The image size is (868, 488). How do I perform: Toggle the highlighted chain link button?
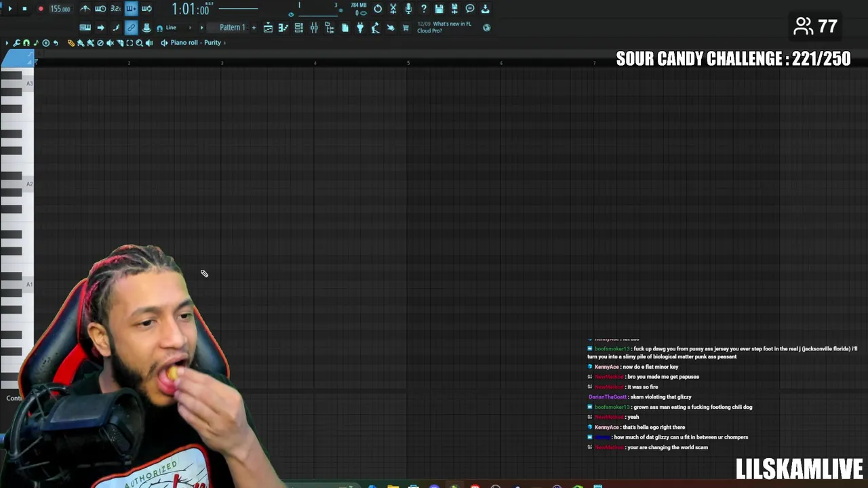coord(131,28)
